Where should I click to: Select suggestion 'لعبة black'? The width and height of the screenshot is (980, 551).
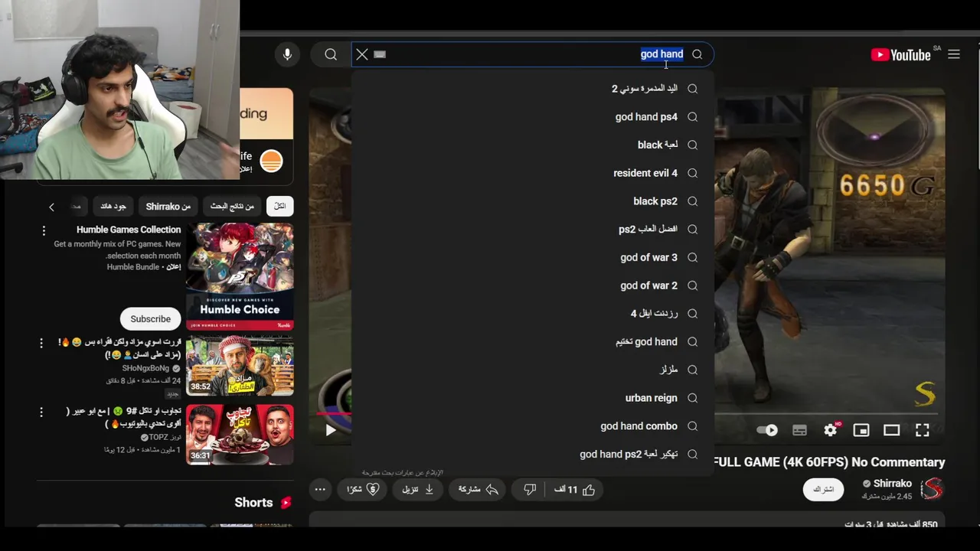tap(532, 145)
